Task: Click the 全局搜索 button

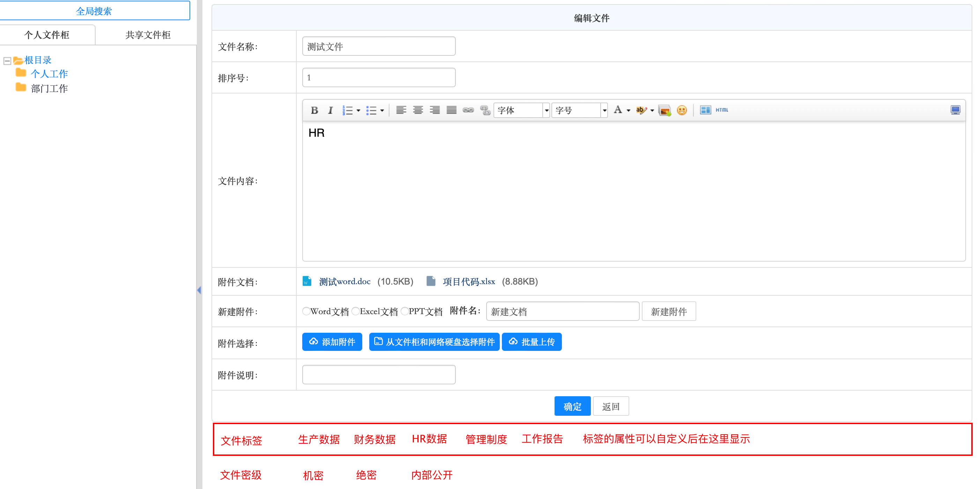Action: click(x=94, y=11)
